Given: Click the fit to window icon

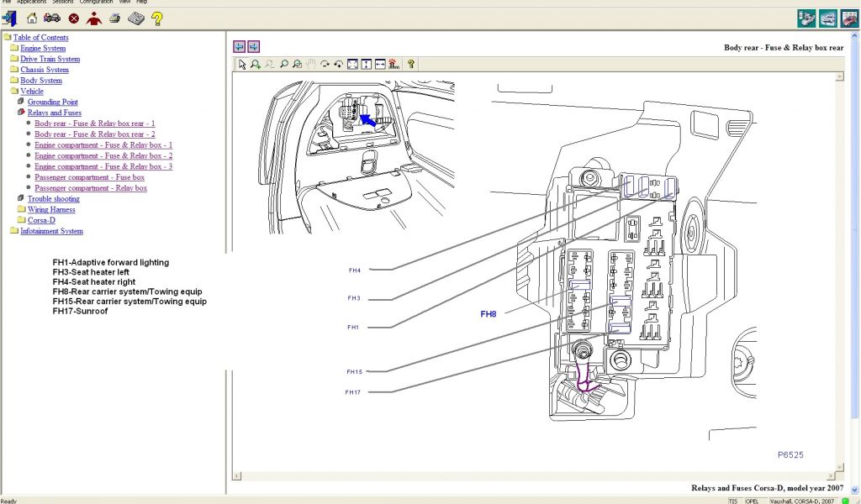Looking at the screenshot, I should 352,64.
